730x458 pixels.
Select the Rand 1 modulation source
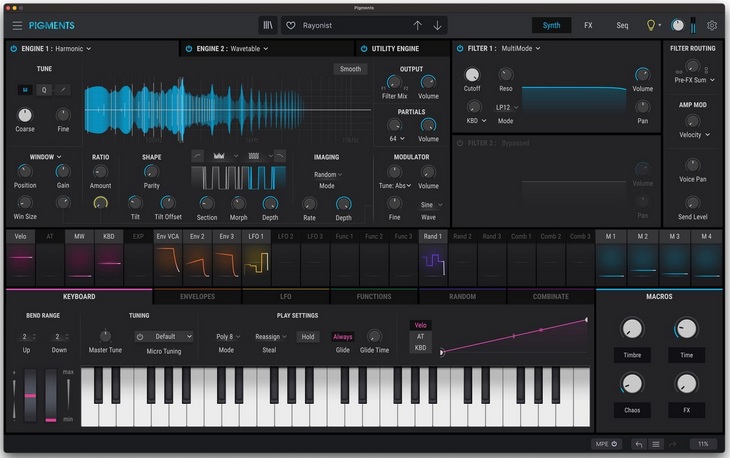click(433, 257)
